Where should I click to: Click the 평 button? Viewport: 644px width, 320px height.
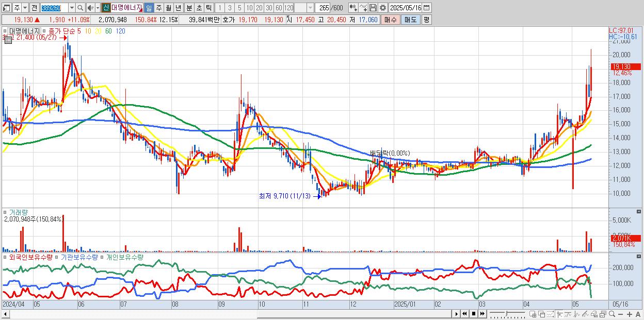click(426, 19)
